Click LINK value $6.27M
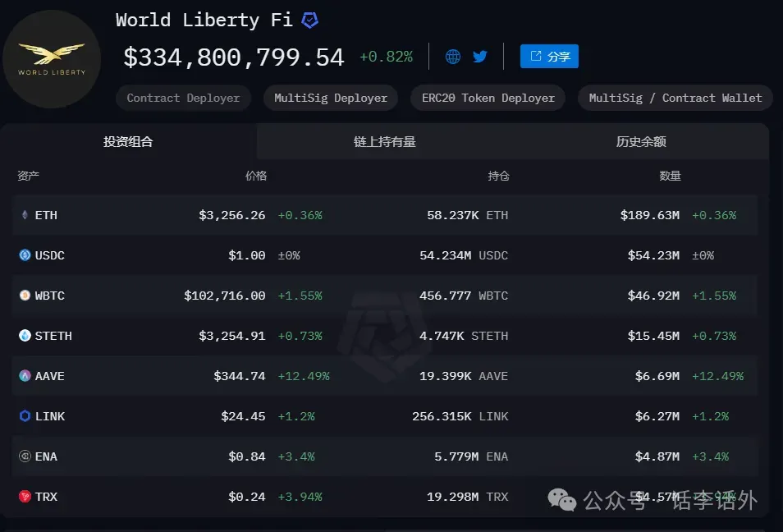 [x=657, y=416]
